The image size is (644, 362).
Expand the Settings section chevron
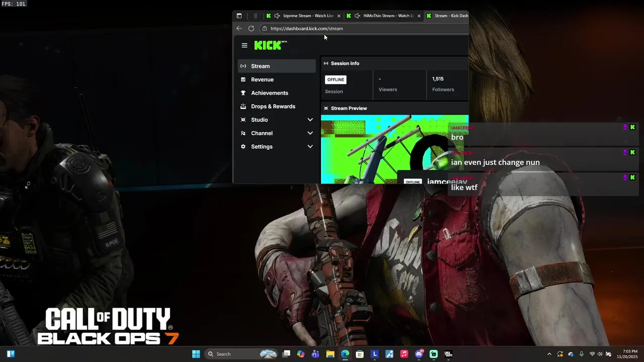pos(310,147)
